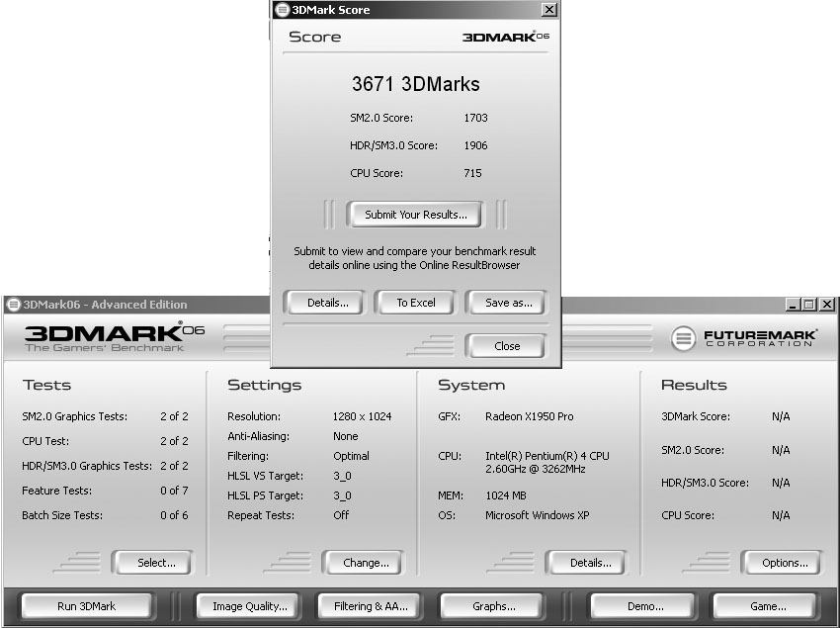Click the 3671 3DMarks score text
Image resolution: width=840 pixels, height=628 pixels.
(x=416, y=84)
